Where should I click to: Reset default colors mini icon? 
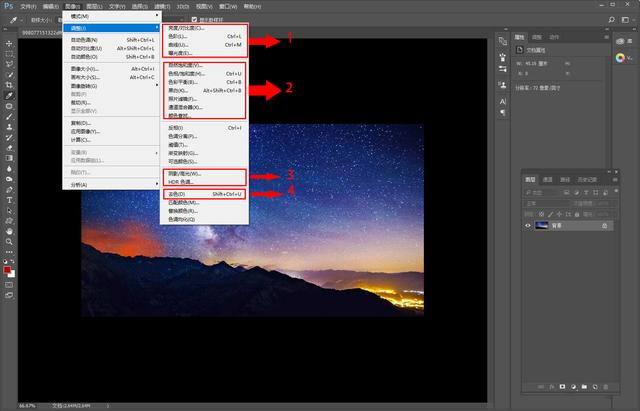click(x=5, y=261)
